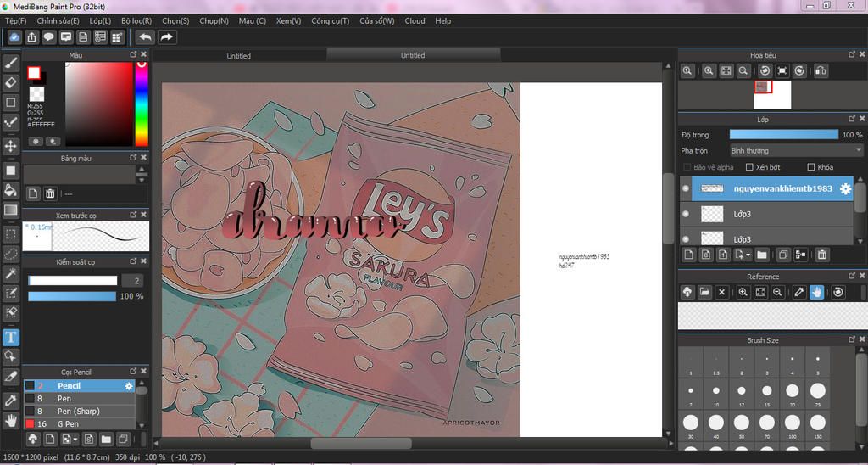Image resolution: width=868 pixels, height=465 pixels.
Task: Click the navigator canvas thumbnail
Action: point(772,95)
